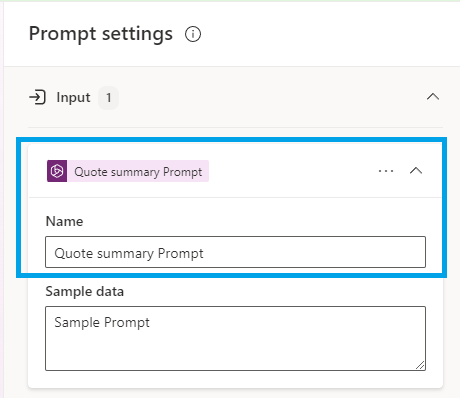Screen dimensions: 468x410
Task: Select the pink Quote summary Prompt chip label
Action: (x=138, y=171)
